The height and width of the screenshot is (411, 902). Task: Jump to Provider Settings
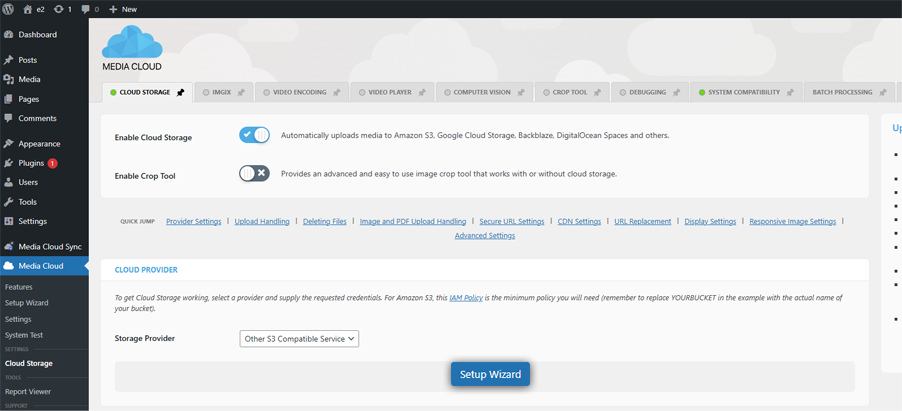click(194, 222)
